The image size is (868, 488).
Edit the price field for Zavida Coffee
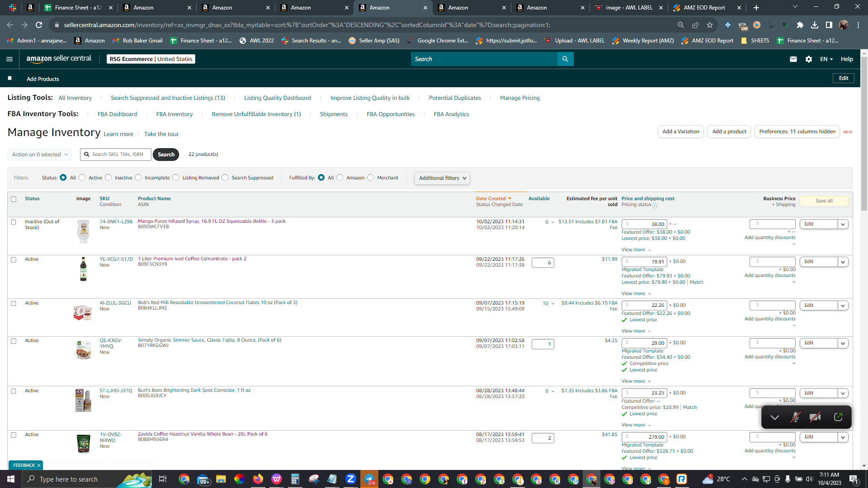point(644,437)
